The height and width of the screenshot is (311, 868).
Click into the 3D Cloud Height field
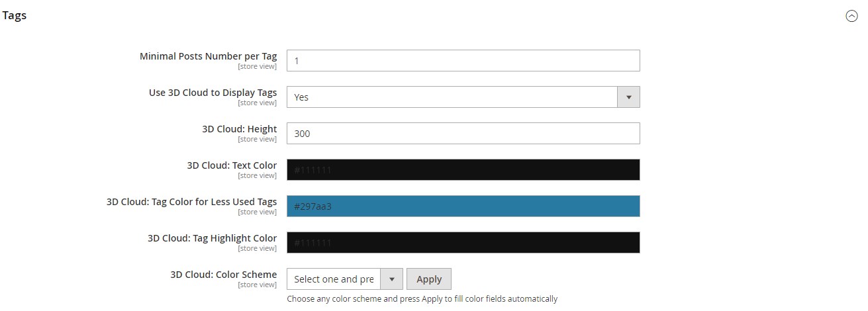[463, 133]
